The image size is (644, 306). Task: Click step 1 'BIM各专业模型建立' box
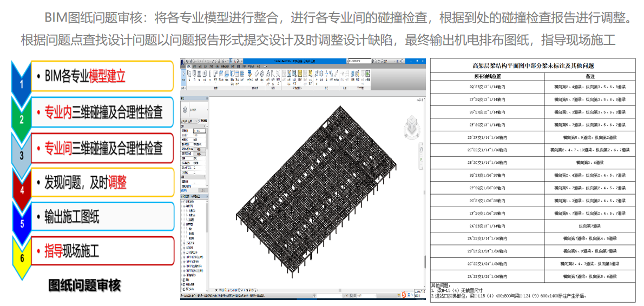click(102, 76)
